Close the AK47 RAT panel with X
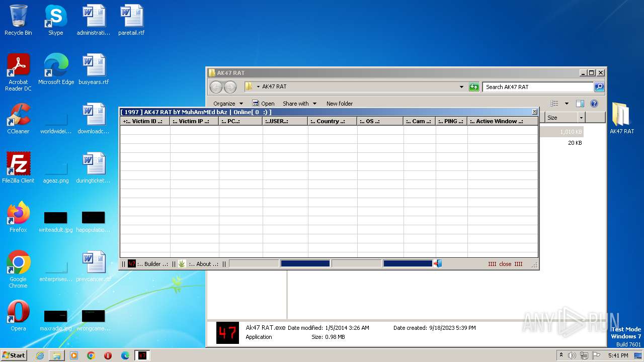This screenshot has width=644, height=362. pyautogui.click(x=534, y=112)
